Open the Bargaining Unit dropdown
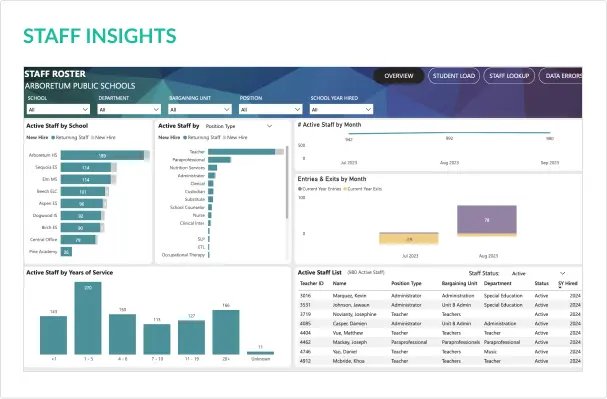Viewport: 607px width, 399px height. pyautogui.click(x=200, y=110)
